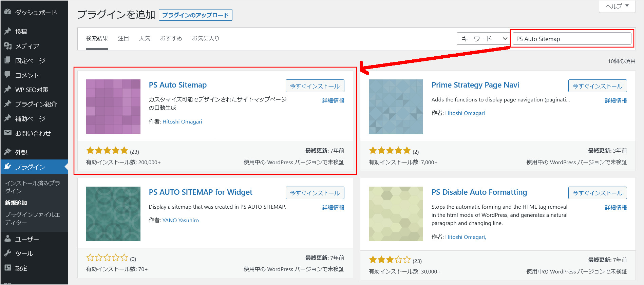Click the PS Auto Sitemap purple thumbnail
Viewport: 644px width, 285px height.
tap(113, 107)
